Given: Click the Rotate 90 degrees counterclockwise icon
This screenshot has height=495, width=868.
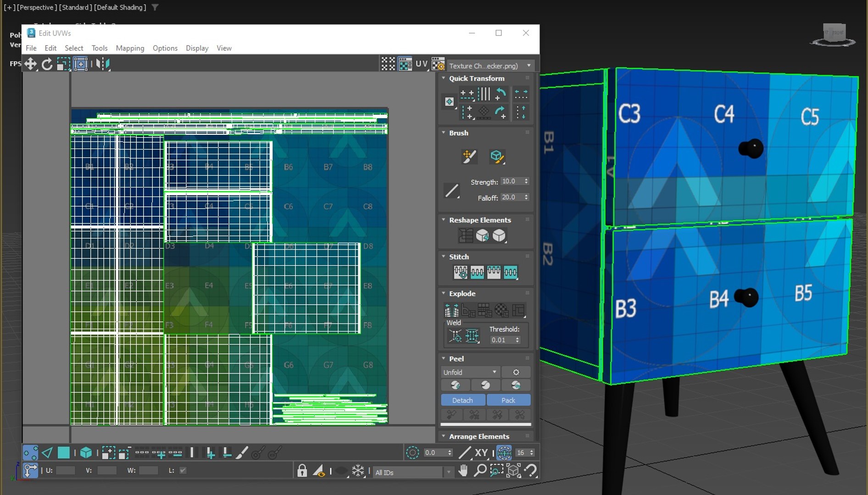Looking at the screenshot, I should [501, 94].
